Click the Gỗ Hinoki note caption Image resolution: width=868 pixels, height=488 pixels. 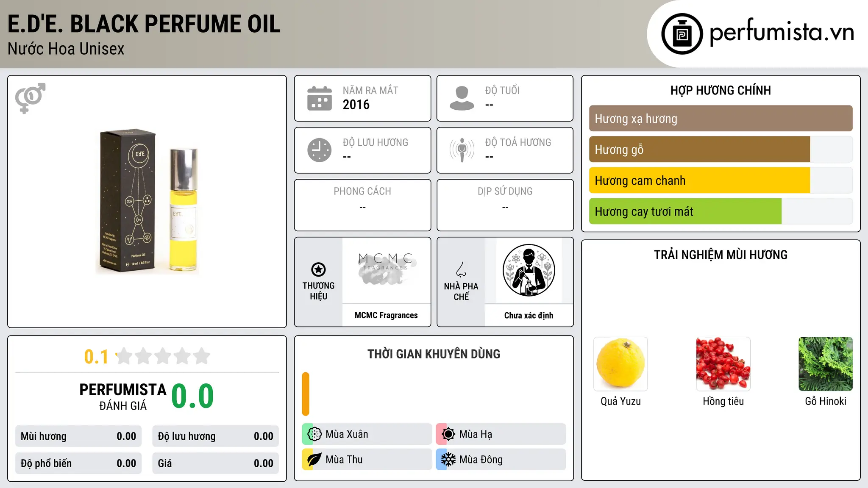[x=826, y=401]
